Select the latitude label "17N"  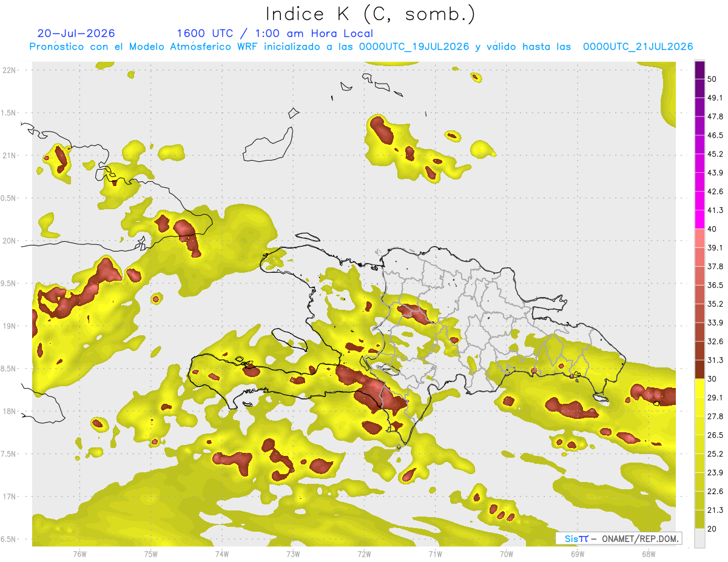click(x=10, y=497)
